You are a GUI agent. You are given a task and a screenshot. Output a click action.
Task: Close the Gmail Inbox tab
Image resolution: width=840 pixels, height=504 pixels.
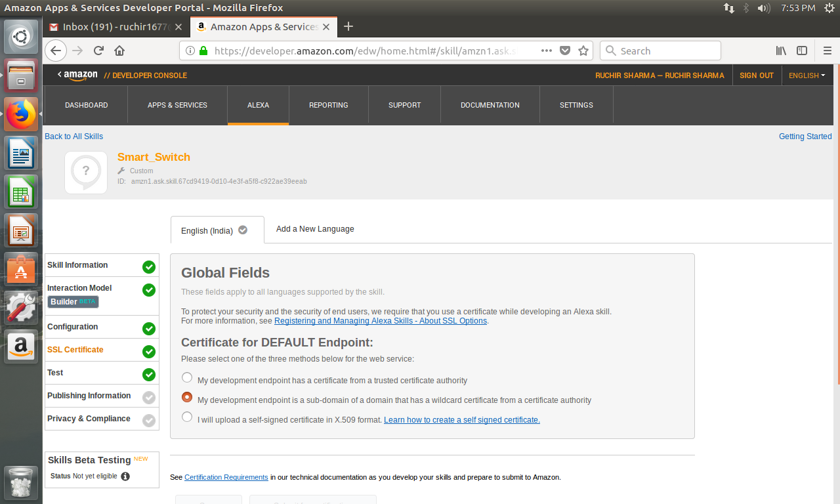pyautogui.click(x=178, y=27)
